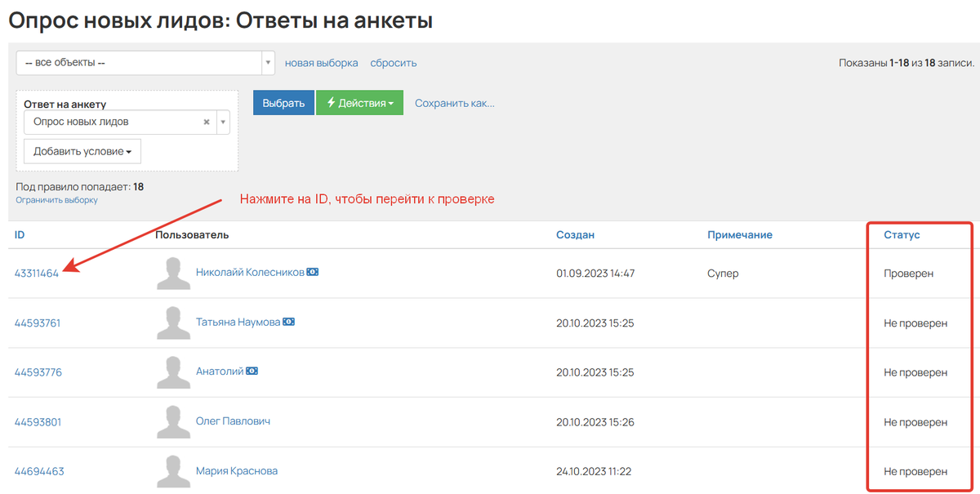Reset filters via the "сбросить" link
The width and height of the screenshot is (980, 494).
(x=393, y=62)
